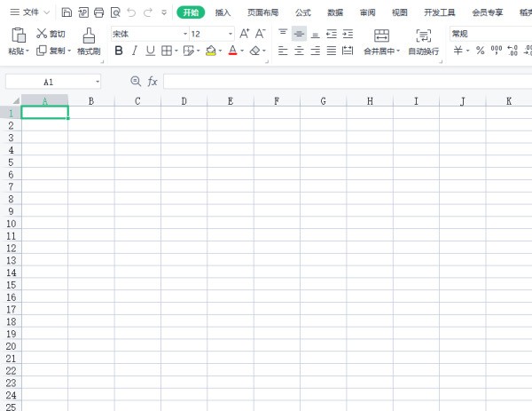532x411 pixels.
Task: Select row 10 header
Action: [x=11, y=224]
